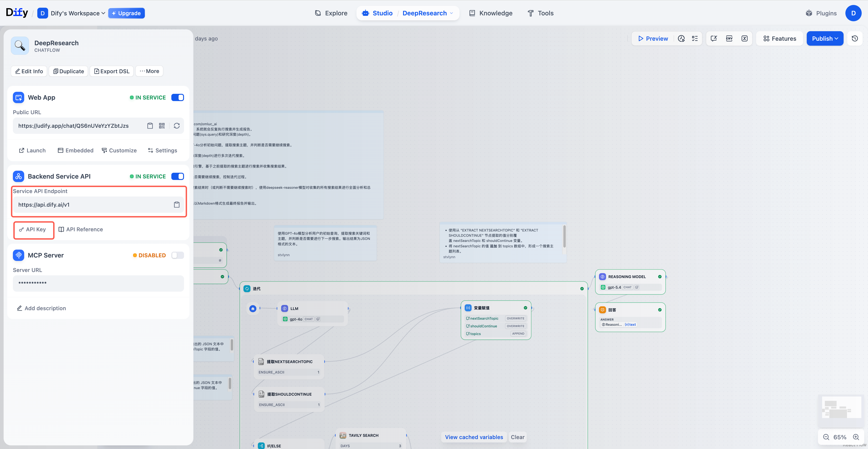Click the Web App card icon
This screenshot has width=868, height=449.
tap(19, 97)
